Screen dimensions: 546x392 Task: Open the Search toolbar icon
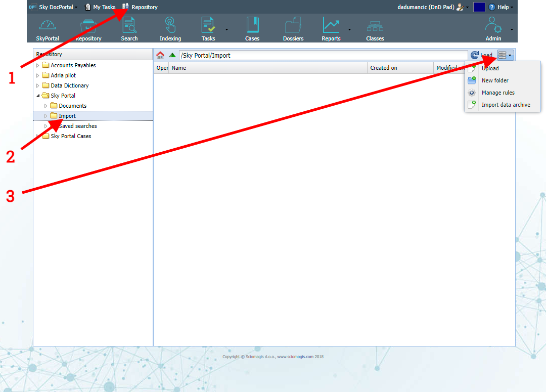(x=129, y=25)
